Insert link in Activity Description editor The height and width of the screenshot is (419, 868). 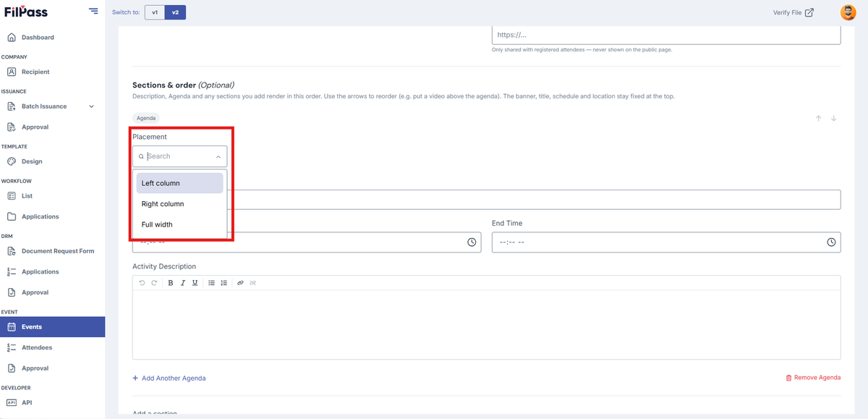pyautogui.click(x=241, y=283)
